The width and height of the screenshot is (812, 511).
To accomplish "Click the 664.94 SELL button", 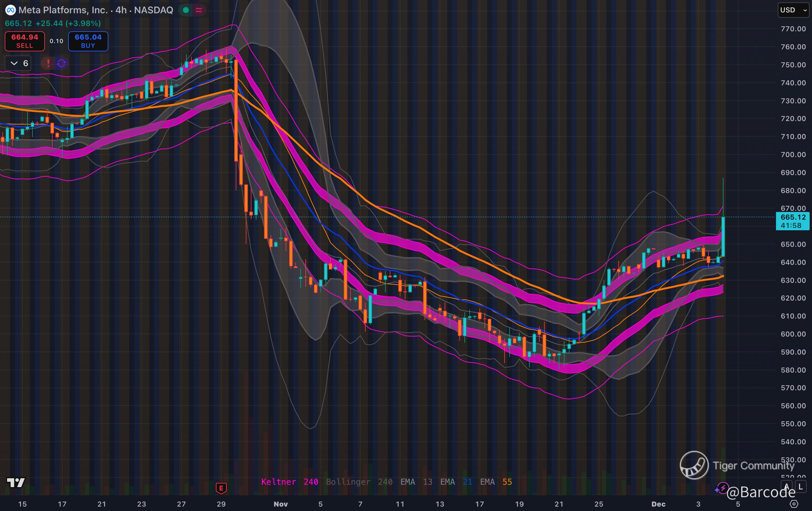I will pyautogui.click(x=24, y=41).
